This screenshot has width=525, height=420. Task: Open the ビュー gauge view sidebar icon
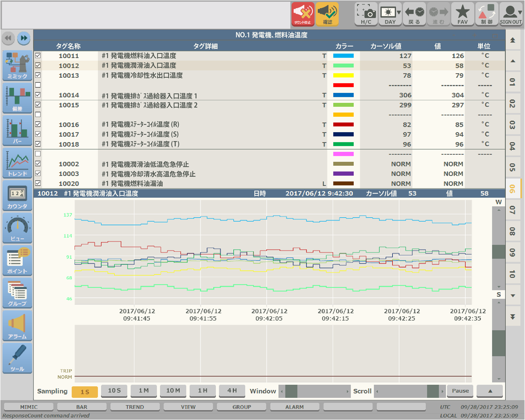coord(17,228)
